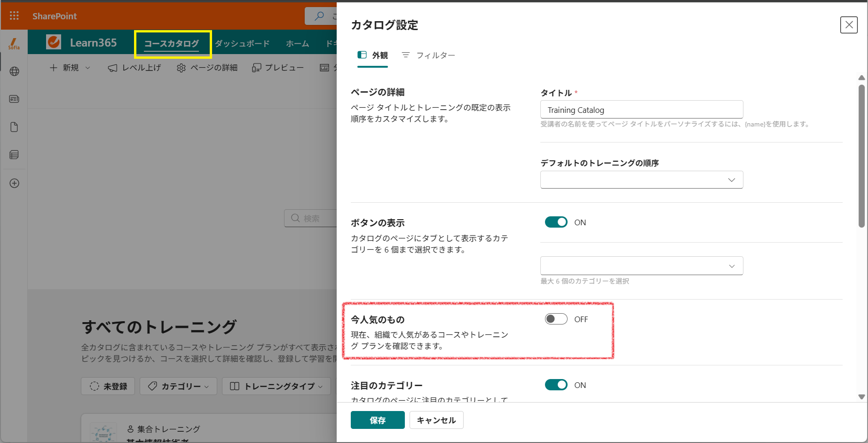
Task: Open the files page icon in sidebar
Action: pos(15,127)
